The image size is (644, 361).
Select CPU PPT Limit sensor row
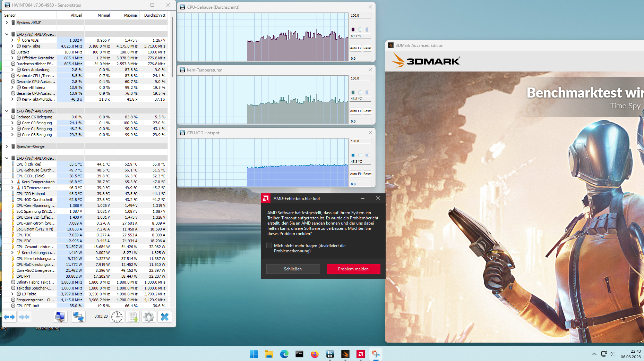[85, 306]
